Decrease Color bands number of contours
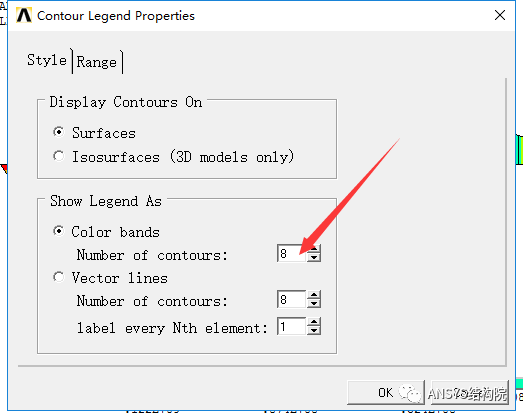The width and height of the screenshot is (523, 418). pyautogui.click(x=314, y=258)
